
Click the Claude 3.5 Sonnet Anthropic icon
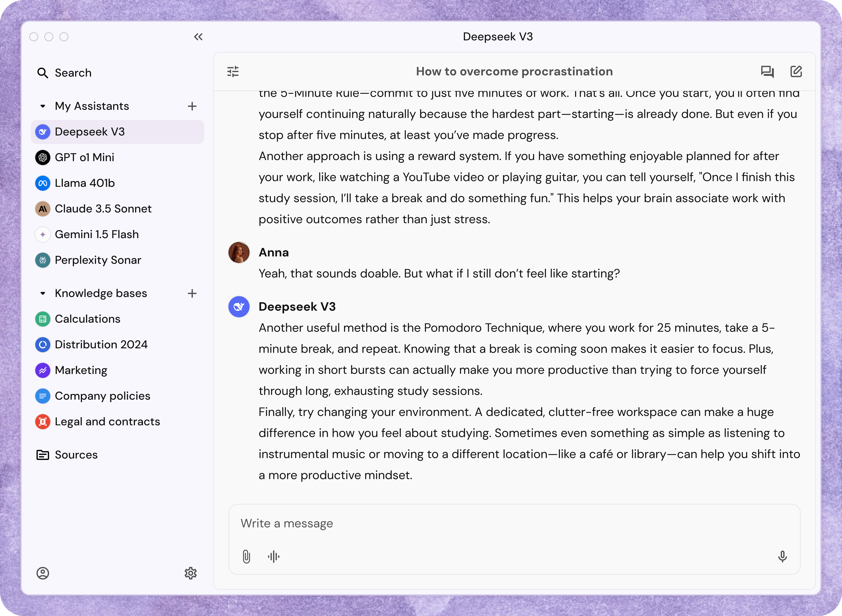pos(43,209)
